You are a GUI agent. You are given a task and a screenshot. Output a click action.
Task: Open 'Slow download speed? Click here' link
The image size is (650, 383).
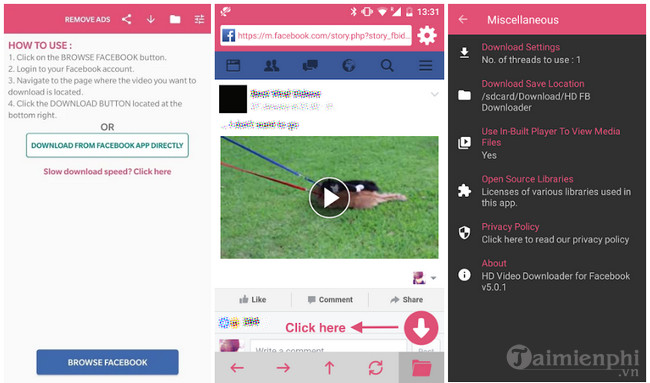coord(107,172)
